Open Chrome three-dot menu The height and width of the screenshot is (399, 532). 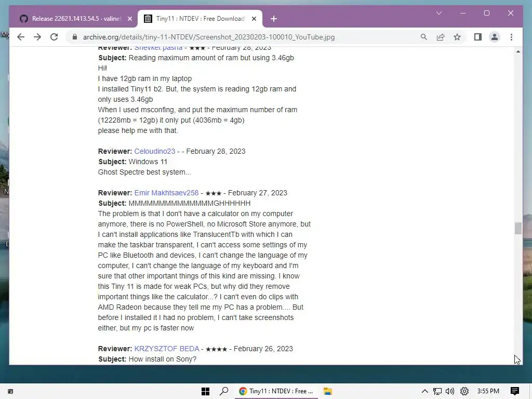tap(511, 37)
